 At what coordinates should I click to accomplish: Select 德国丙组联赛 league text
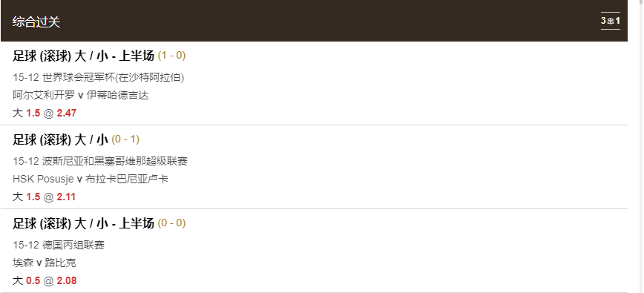[73, 245]
